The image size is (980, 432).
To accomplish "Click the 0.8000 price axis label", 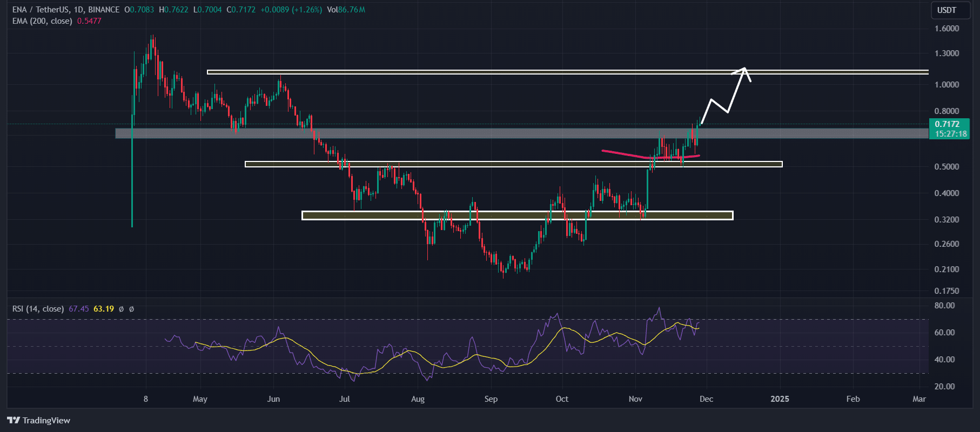I will tap(947, 111).
